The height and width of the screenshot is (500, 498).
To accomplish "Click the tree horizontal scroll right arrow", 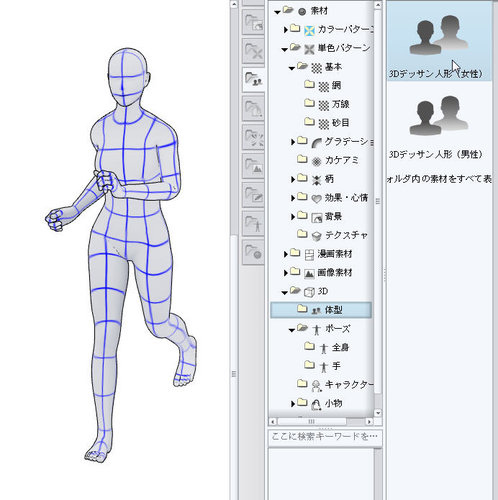I will (x=369, y=421).
